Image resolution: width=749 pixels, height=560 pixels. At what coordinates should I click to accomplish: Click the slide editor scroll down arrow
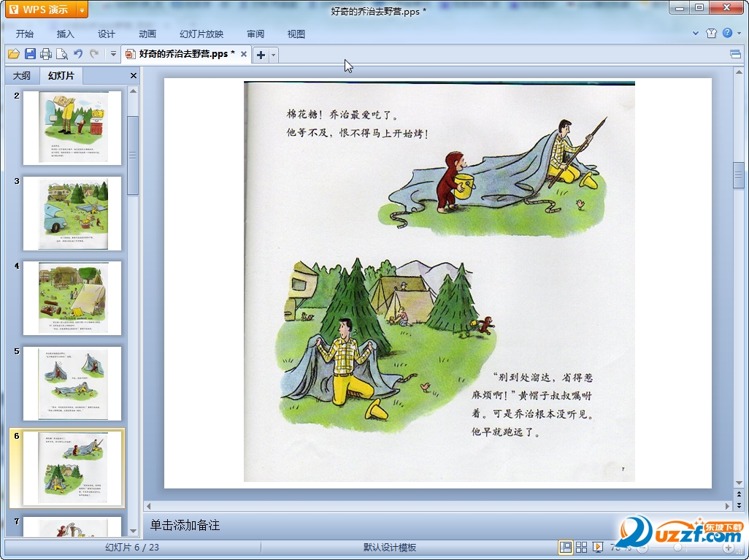click(739, 483)
